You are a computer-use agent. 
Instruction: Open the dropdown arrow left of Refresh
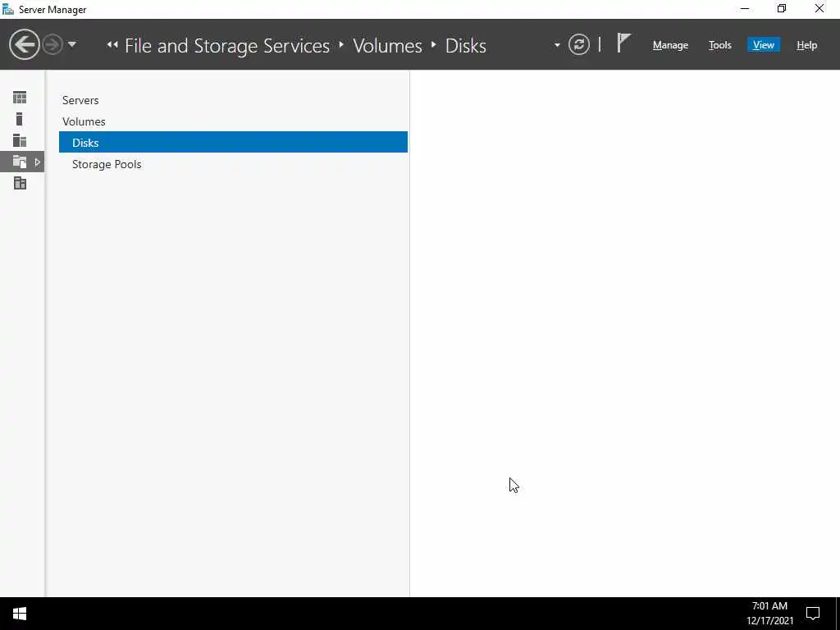tap(557, 45)
